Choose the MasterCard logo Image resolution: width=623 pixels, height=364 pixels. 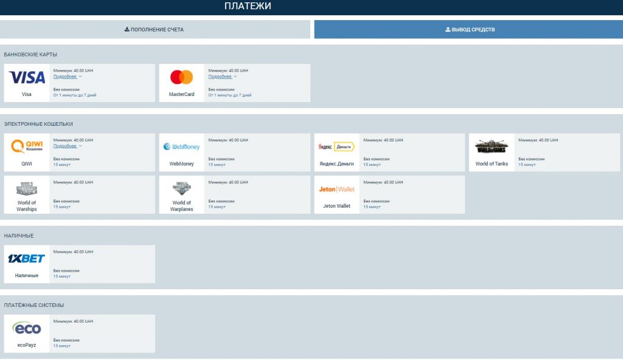click(181, 77)
